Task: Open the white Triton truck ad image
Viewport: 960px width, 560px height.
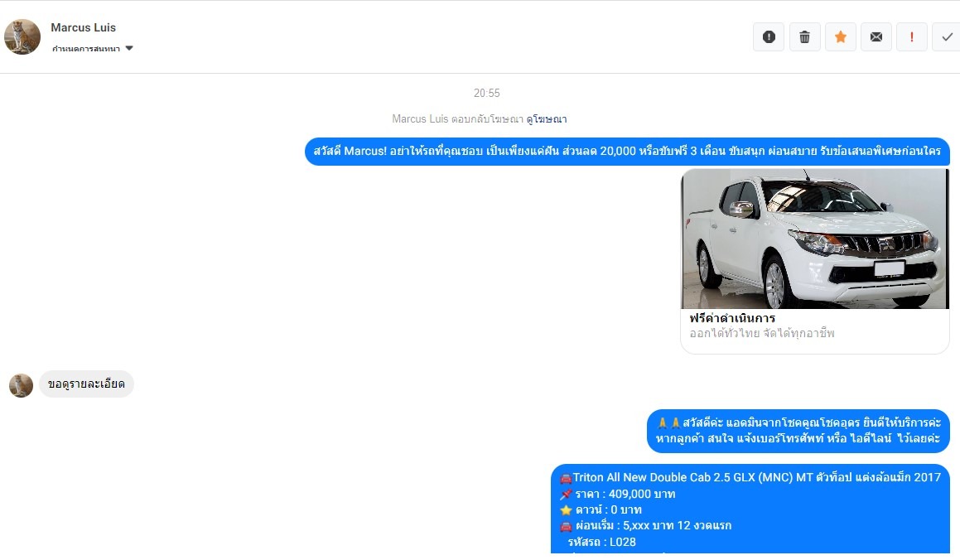Action: pyautogui.click(x=815, y=239)
